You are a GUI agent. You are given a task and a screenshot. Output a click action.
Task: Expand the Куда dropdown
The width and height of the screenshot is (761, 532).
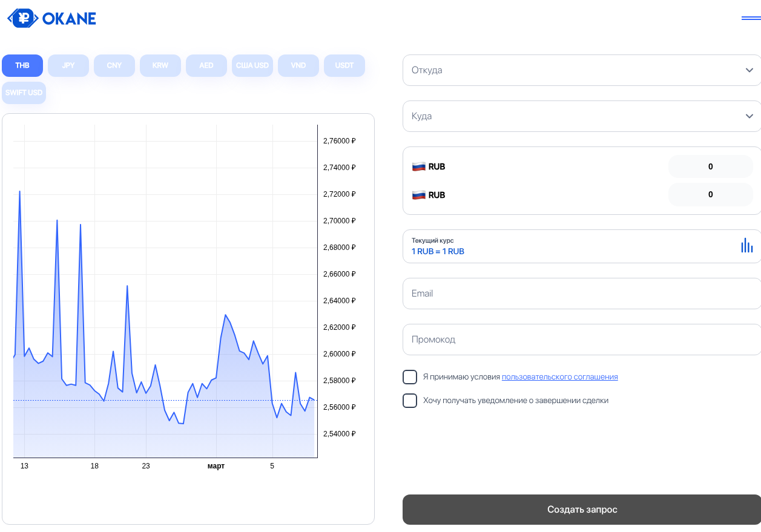click(581, 116)
